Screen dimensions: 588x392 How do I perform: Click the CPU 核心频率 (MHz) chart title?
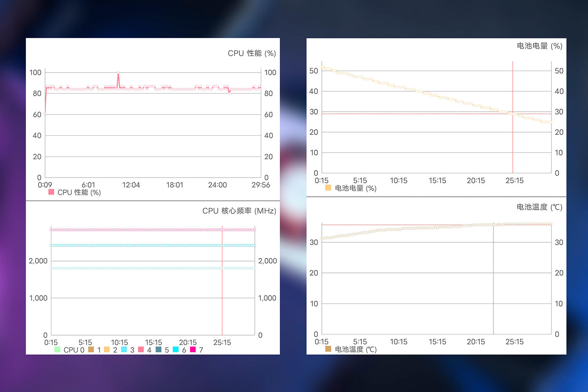tap(238, 211)
